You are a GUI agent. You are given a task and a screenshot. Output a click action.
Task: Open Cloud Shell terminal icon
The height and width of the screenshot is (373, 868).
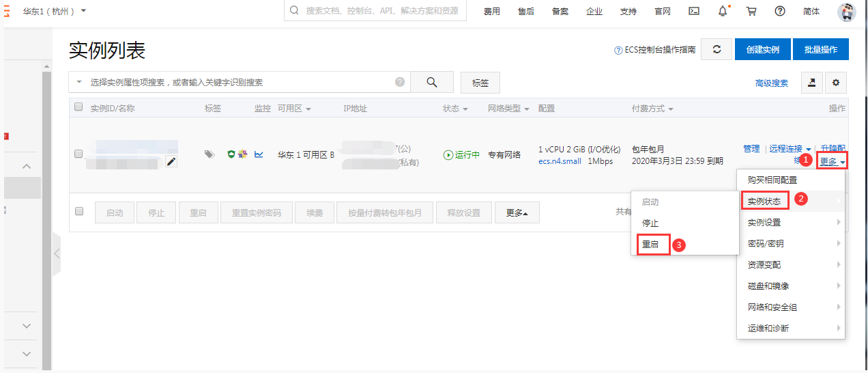coord(694,11)
